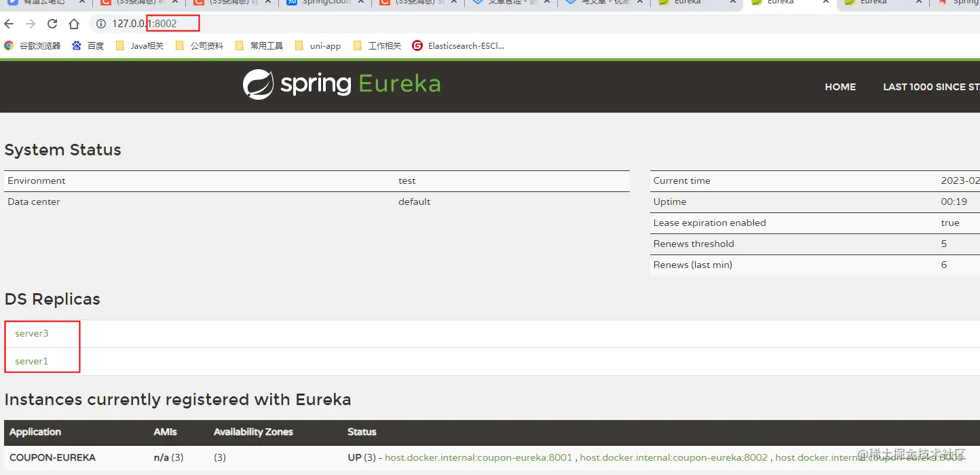Click the Availability Zones column header
This screenshot has height=475, width=980.
click(x=253, y=432)
